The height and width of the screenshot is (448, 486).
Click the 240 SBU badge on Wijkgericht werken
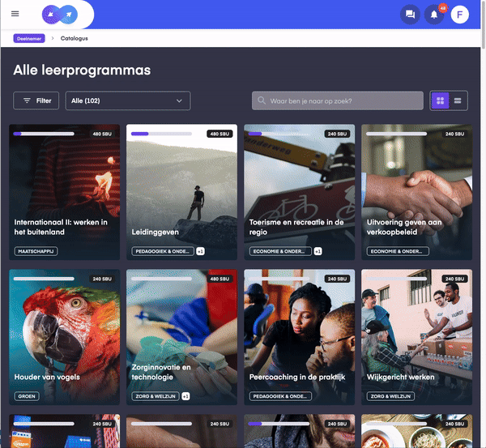(x=454, y=279)
